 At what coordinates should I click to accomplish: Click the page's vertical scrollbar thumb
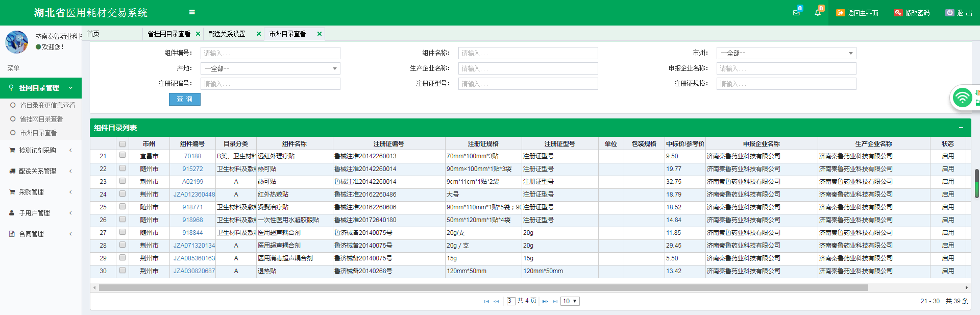click(x=977, y=183)
